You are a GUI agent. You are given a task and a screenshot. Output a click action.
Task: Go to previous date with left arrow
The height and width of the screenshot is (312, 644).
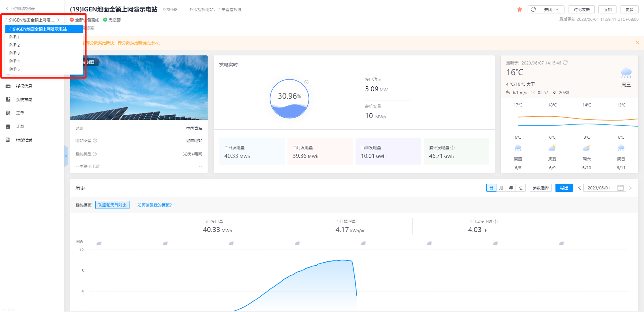coord(579,188)
